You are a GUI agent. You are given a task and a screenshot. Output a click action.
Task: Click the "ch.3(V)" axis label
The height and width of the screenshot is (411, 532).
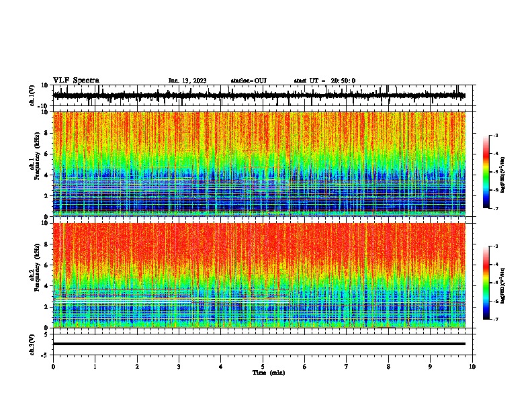pos(32,345)
